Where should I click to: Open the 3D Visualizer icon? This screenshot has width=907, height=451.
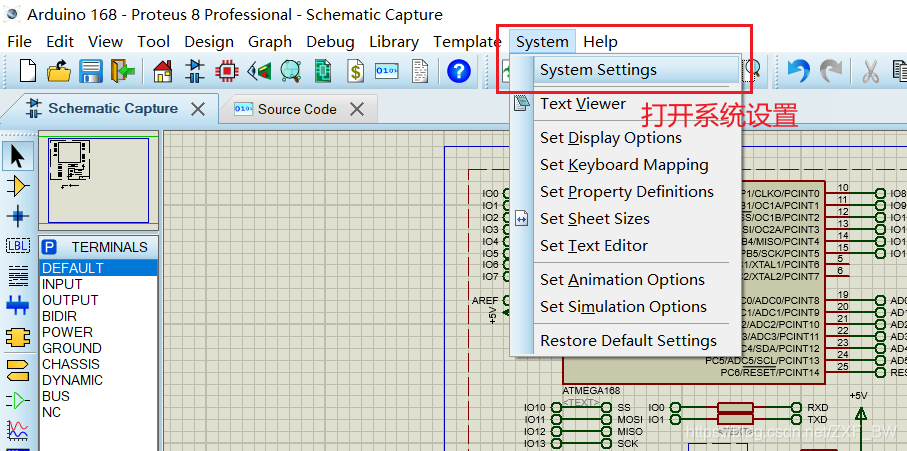click(x=259, y=71)
